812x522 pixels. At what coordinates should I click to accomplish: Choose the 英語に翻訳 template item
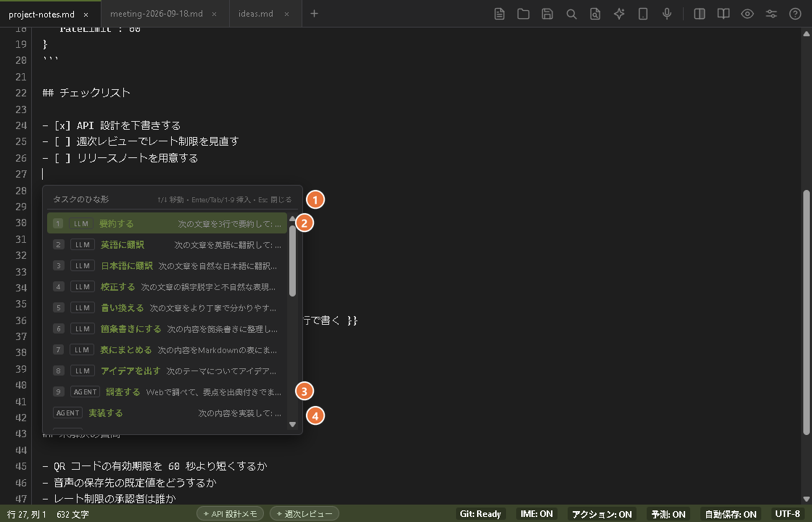tap(167, 244)
